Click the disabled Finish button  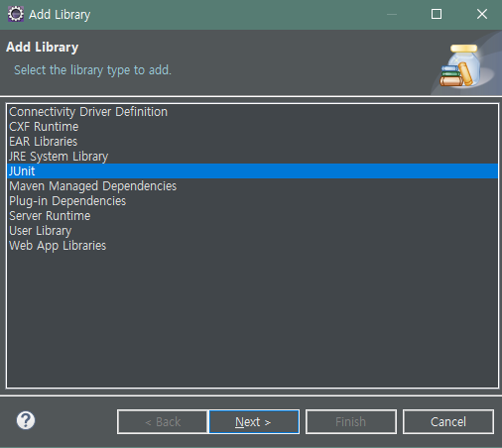[x=351, y=421]
